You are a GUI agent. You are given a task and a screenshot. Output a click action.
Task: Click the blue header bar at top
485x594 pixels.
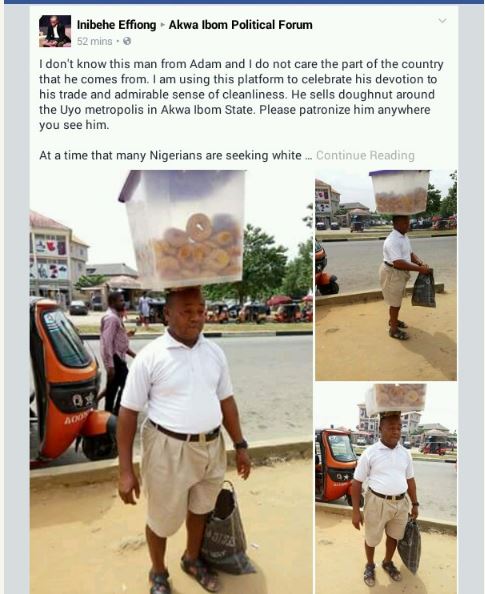click(242, 2)
